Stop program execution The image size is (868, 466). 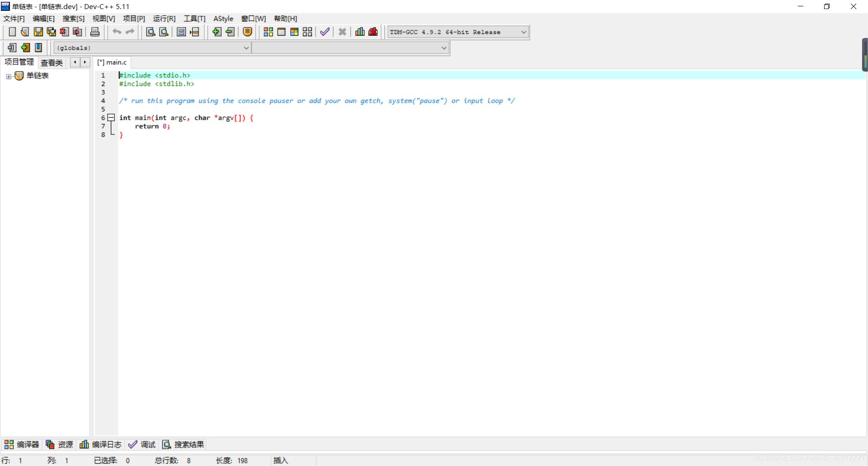(342, 32)
